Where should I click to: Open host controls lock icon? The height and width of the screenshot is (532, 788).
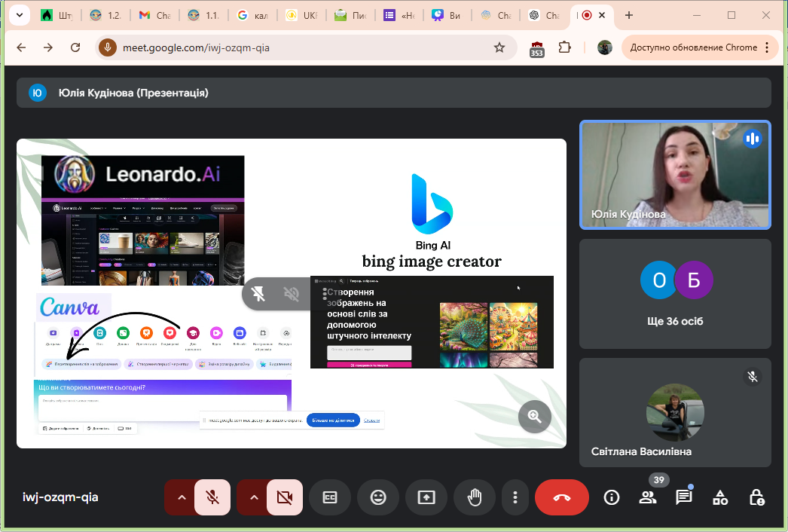(x=756, y=497)
